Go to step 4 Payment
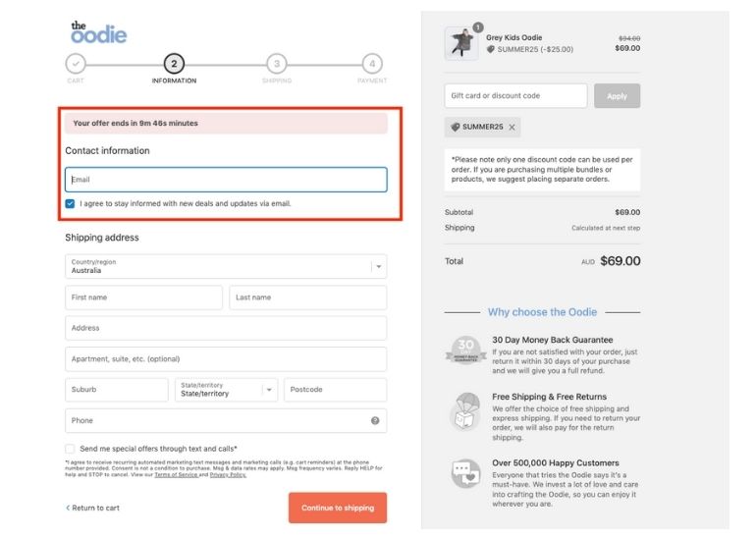Viewport: 756px width, 540px height. point(371,64)
